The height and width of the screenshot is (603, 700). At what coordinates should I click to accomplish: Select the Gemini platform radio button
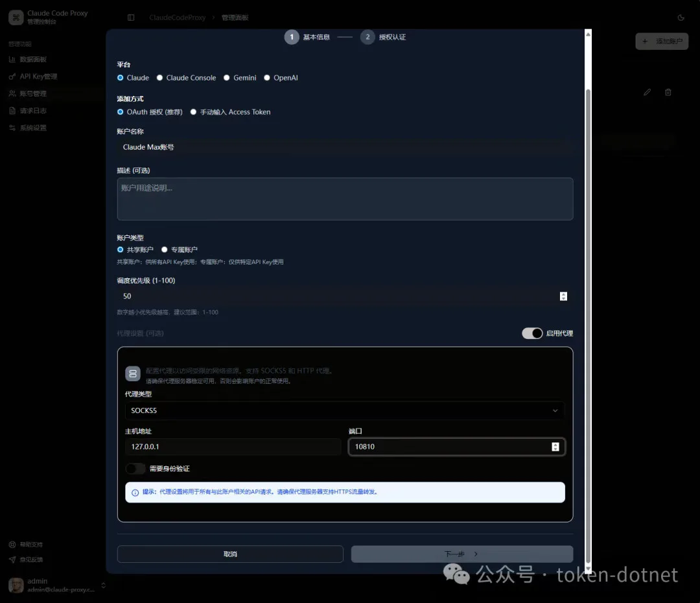pos(227,78)
